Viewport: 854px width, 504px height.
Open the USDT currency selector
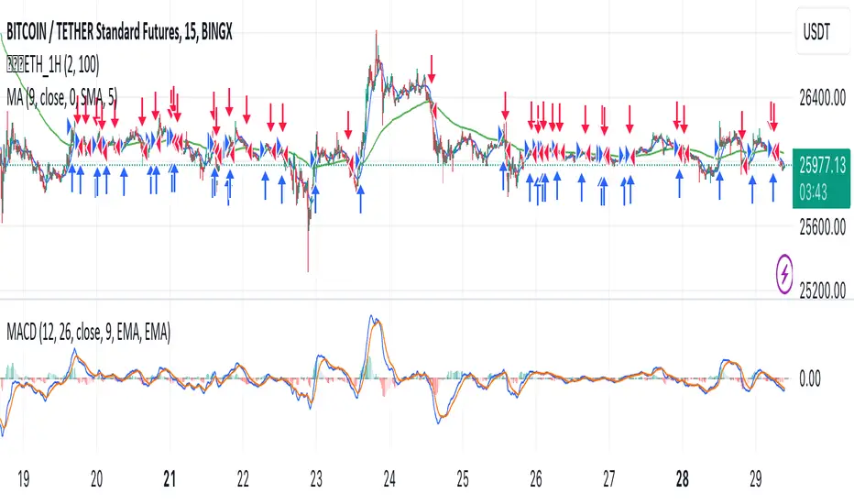(823, 32)
